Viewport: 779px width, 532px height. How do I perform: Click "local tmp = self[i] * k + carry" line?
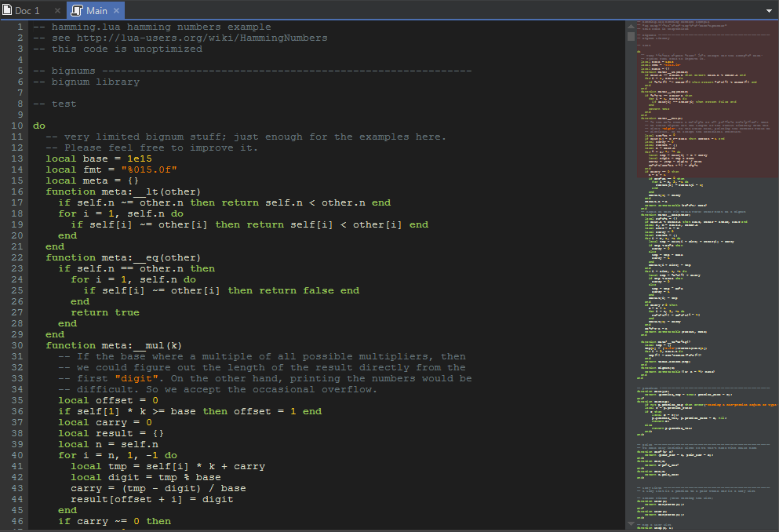coord(168,466)
